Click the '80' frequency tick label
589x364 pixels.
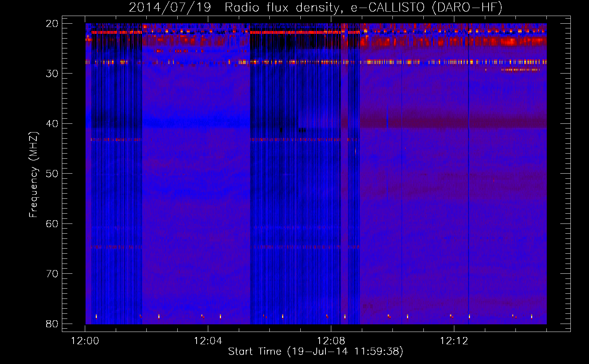coord(52,324)
